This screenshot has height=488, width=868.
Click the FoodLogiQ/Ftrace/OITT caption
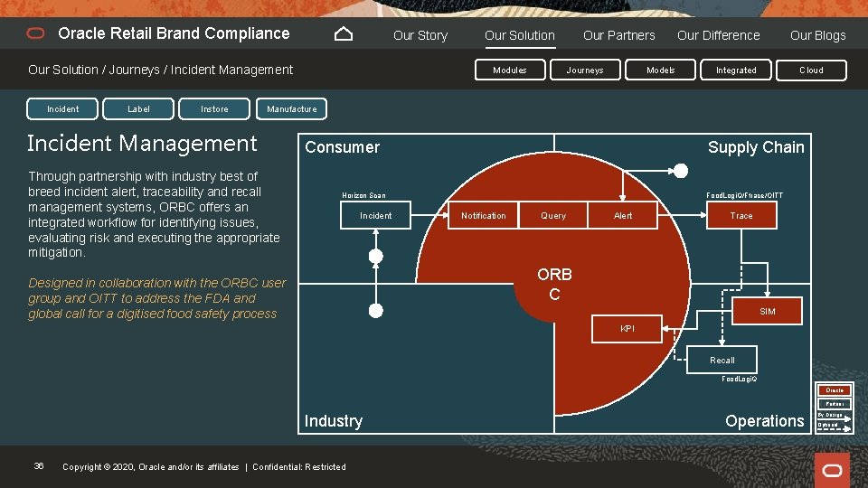point(744,195)
